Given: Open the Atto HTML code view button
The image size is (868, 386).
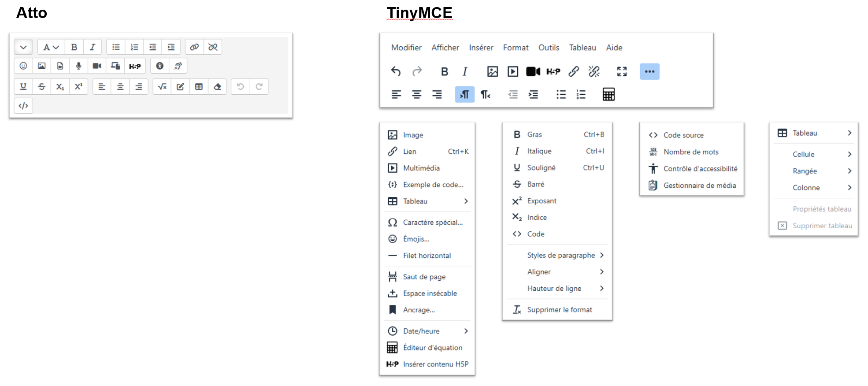Looking at the screenshot, I should click(x=23, y=106).
